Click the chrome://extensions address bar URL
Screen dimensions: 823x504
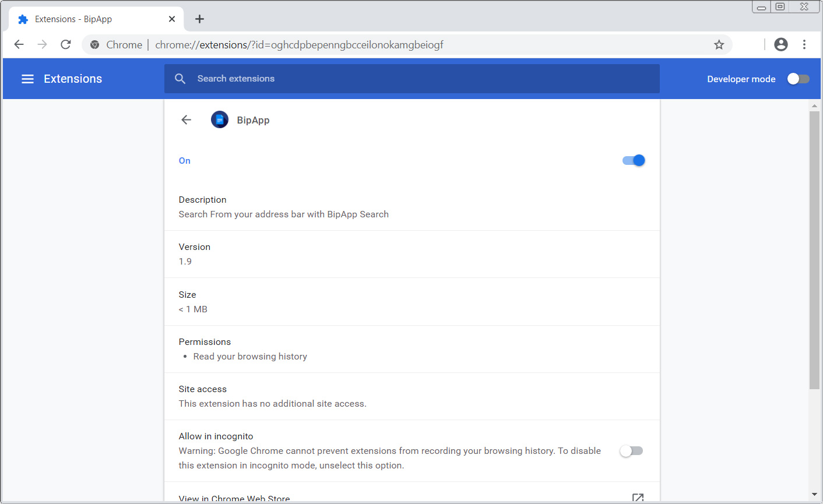[299, 45]
